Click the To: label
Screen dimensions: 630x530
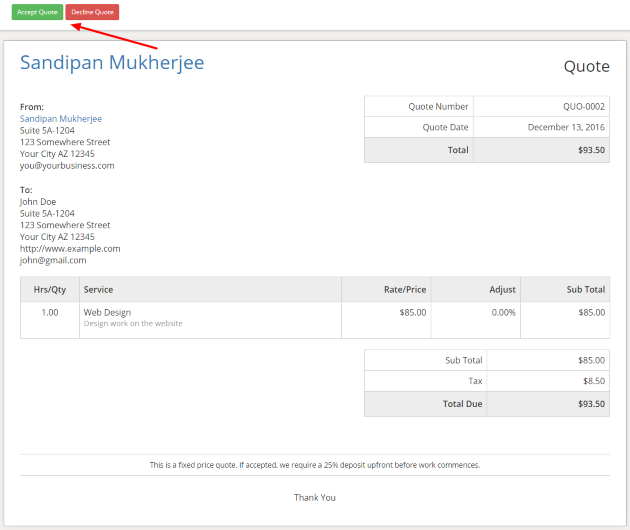pos(26,190)
